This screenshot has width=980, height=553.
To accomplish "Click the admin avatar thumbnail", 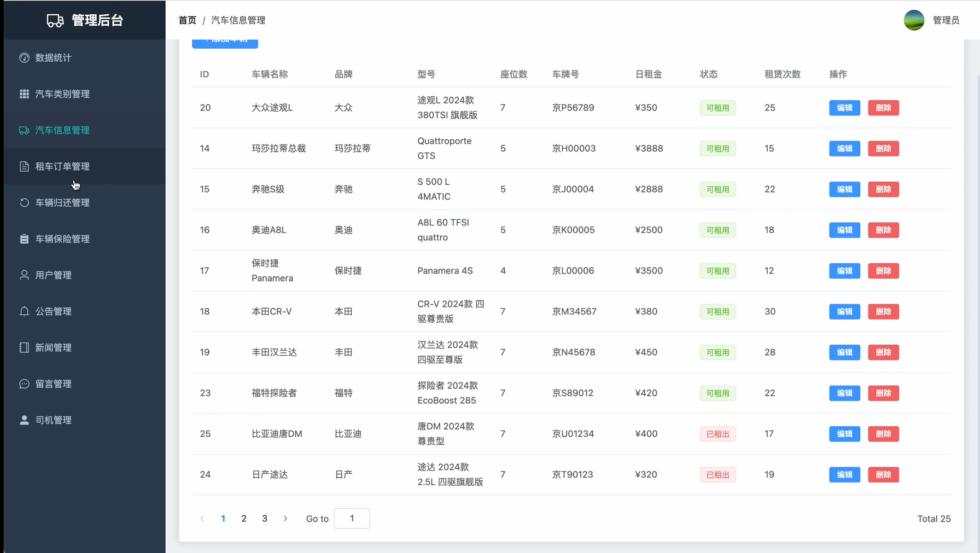I will (914, 20).
